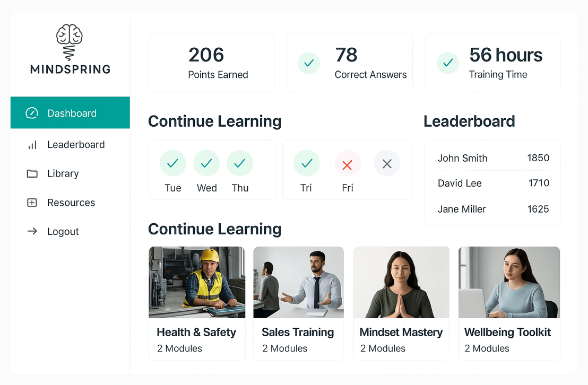
Task: Click the Logout arrow icon
Action: click(x=32, y=231)
